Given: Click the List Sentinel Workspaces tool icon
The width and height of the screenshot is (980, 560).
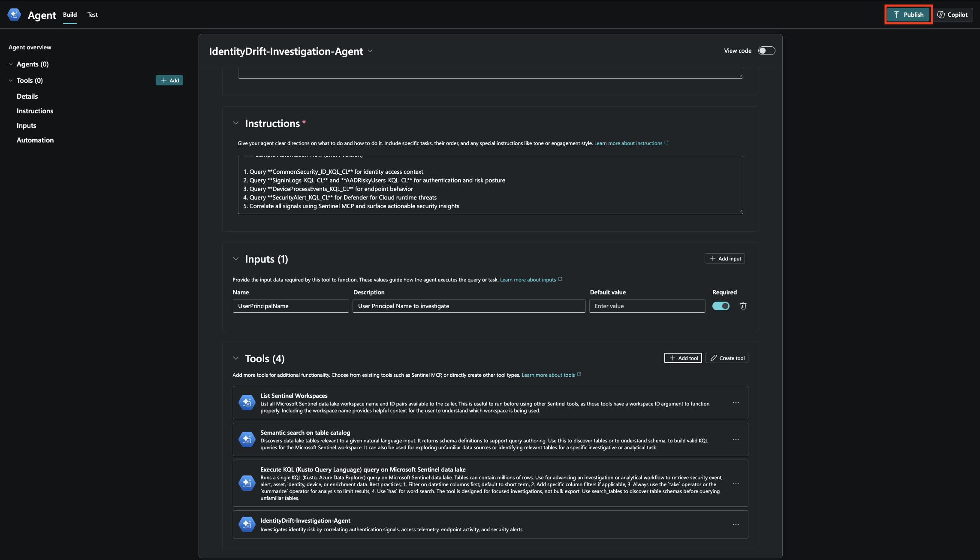Looking at the screenshot, I should click(247, 403).
